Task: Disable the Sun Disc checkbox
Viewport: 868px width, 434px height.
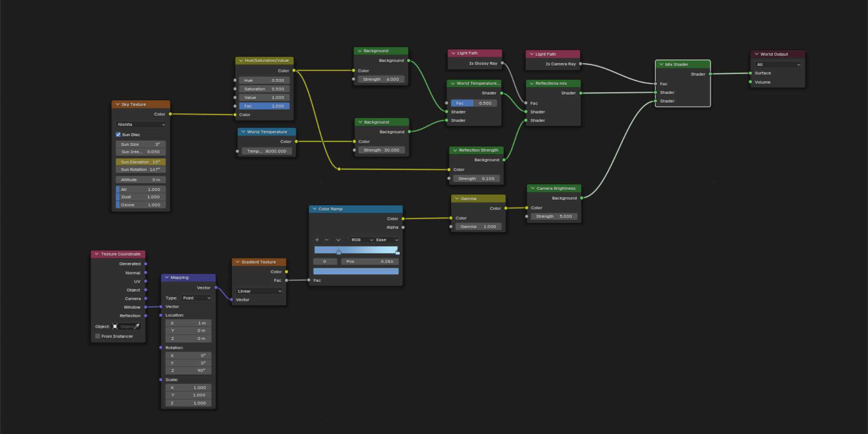Action: coord(118,135)
